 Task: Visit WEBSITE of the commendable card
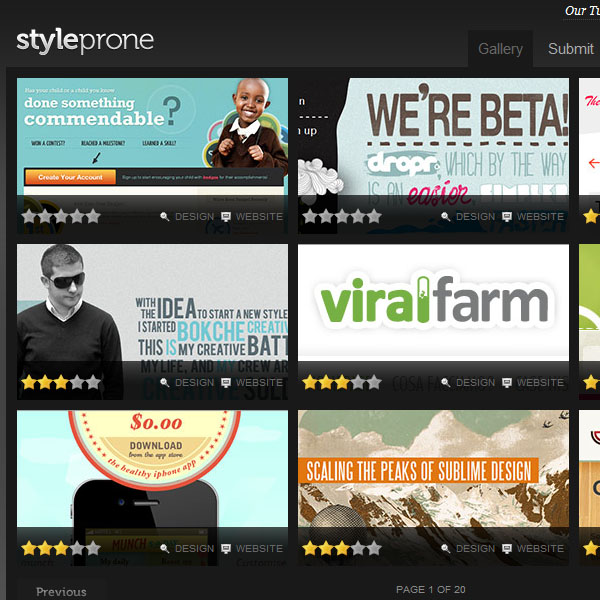(259, 217)
